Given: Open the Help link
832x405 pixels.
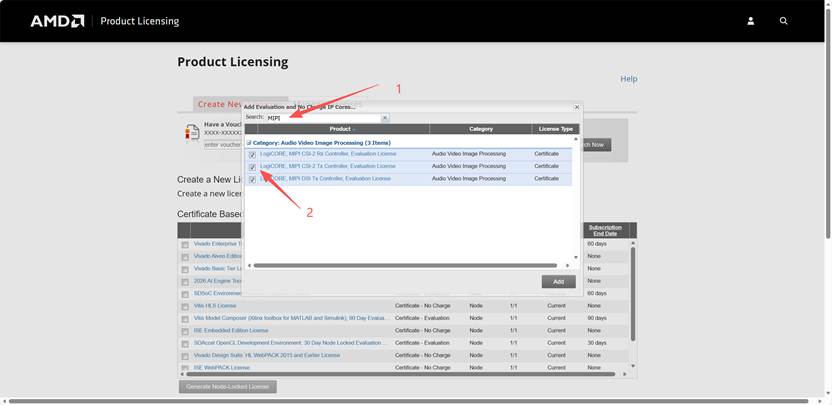Looking at the screenshot, I should click(629, 79).
